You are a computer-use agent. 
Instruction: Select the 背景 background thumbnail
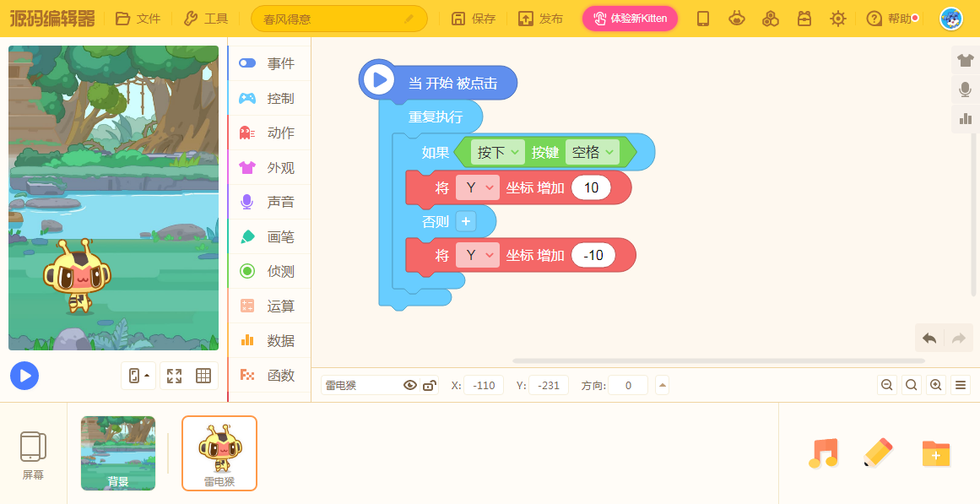[x=118, y=453]
